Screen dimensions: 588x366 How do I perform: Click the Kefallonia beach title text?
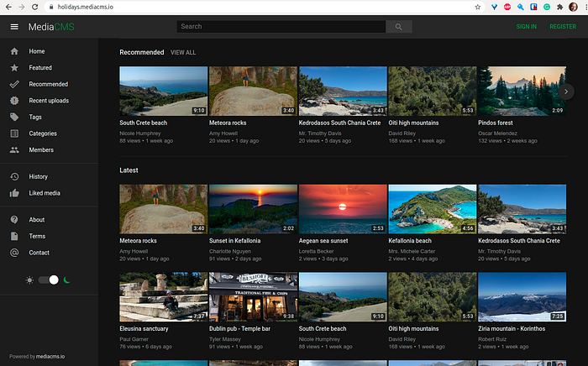[x=410, y=241]
